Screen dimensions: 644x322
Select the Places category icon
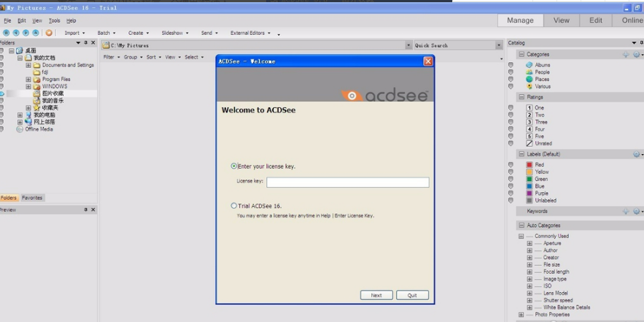coord(529,79)
